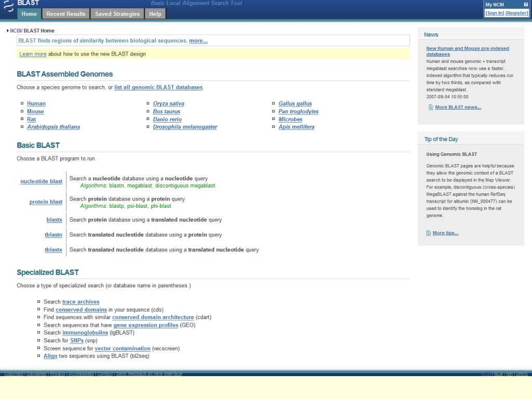This screenshot has width=532, height=399.
Task: Launch the tblastx program
Action: (54, 250)
